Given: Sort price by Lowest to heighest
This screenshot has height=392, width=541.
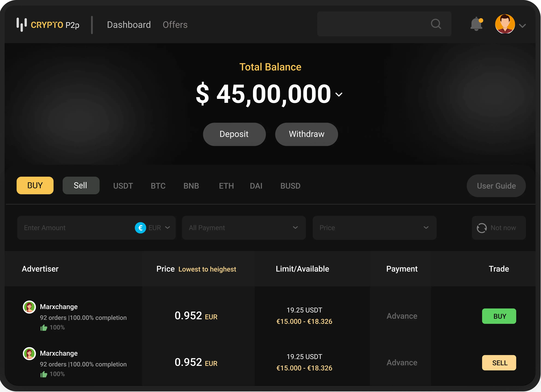Looking at the screenshot, I should (x=207, y=269).
